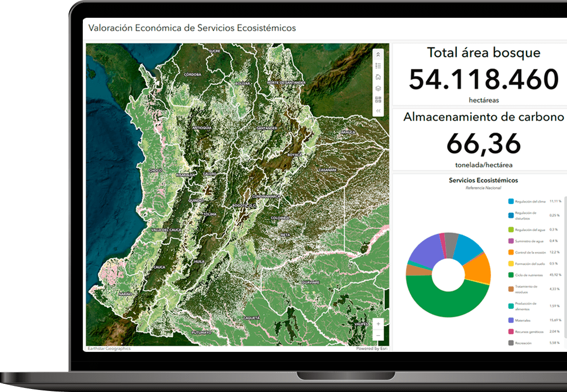Open the basemap gallery grid icon
The height and width of the screenshot is (392, 567).
tap(378, 100)
